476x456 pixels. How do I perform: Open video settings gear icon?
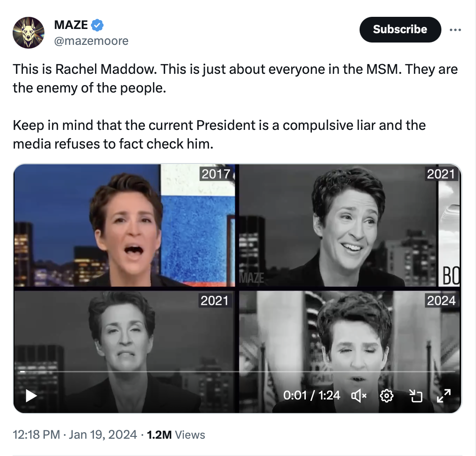[x=386, y=396]
